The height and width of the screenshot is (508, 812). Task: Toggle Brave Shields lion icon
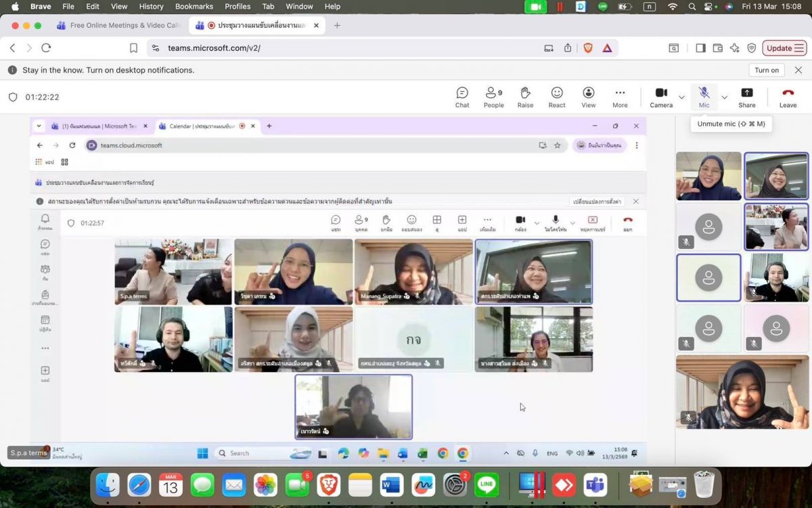[587, 48]
